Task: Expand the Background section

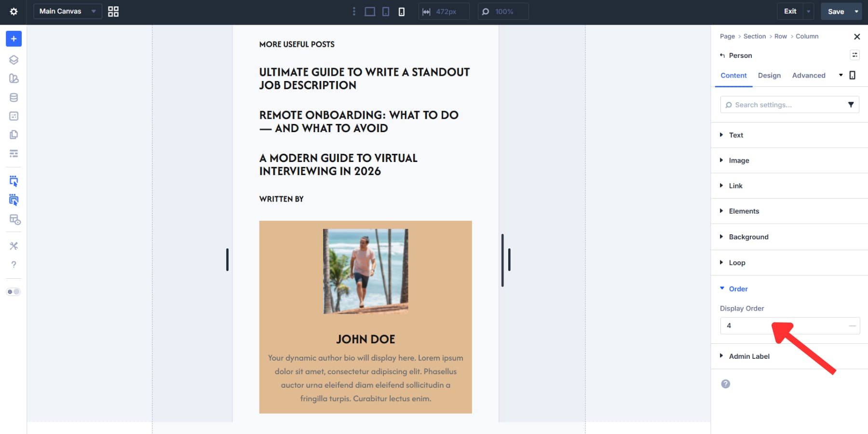Action: (x=748, y=237)
